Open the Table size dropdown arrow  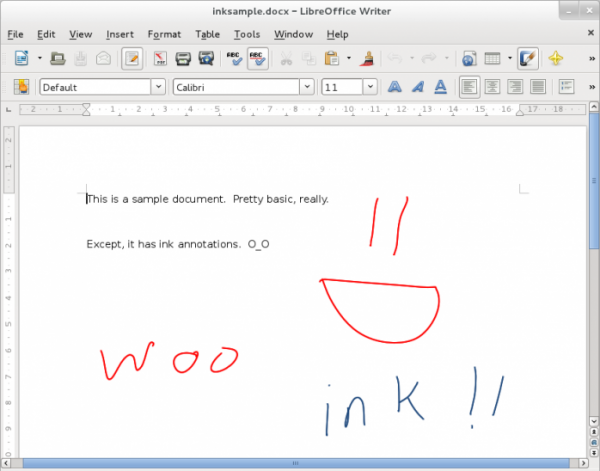[x=510, y=59]
